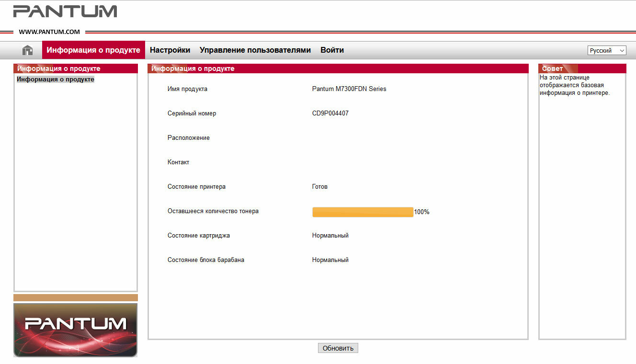Click the toner level progress bar
This screenshot has width=636, height=364.
click(363, 212)
